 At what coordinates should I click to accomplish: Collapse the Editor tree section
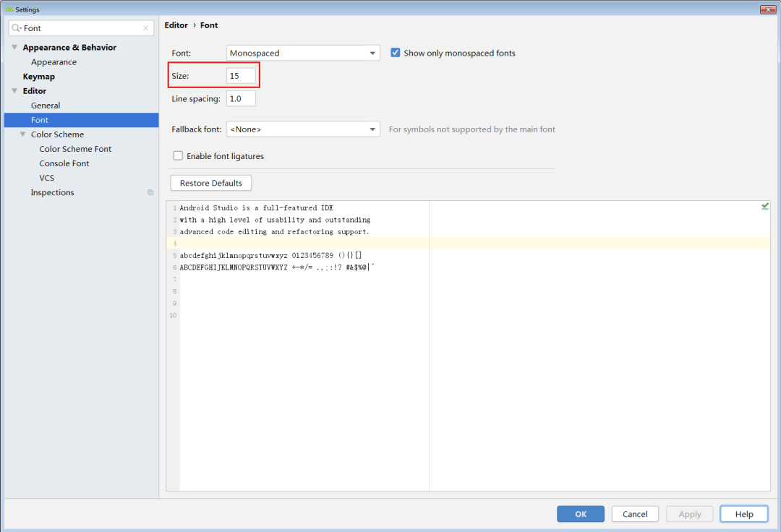[x=14, y=91]
